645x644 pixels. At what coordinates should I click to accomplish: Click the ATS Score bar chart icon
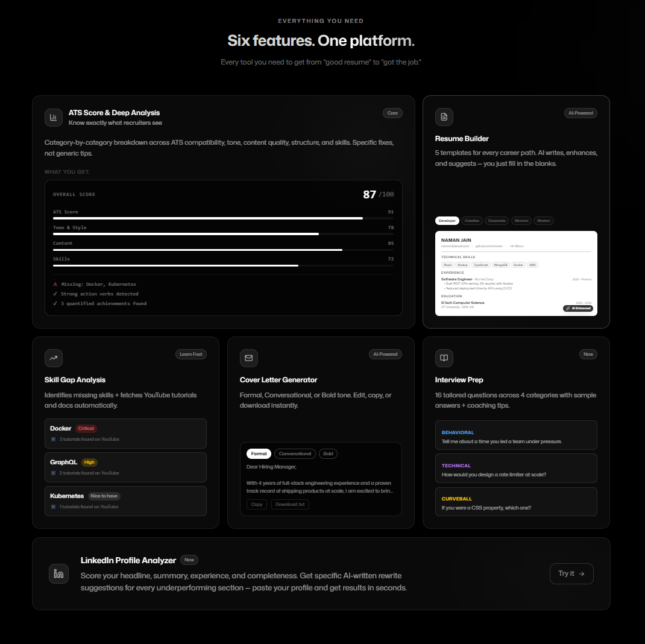54,117
